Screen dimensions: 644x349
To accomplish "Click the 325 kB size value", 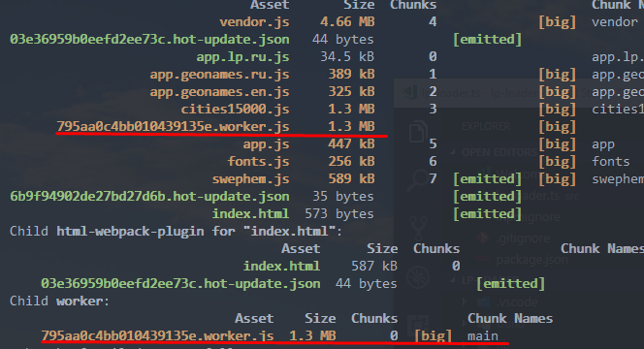I will point(351,91).
